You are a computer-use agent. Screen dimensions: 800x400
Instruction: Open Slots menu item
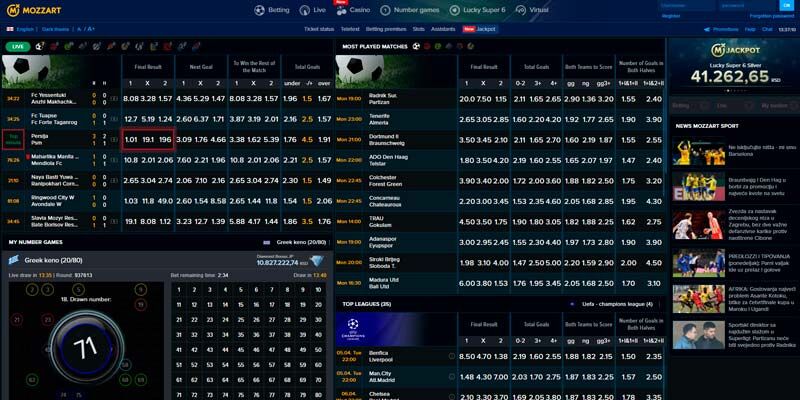[418, 29]
